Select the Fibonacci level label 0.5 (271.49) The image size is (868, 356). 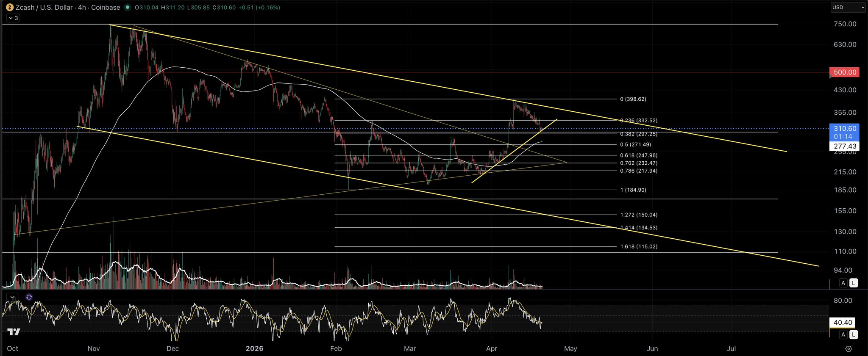pos(636,145)
